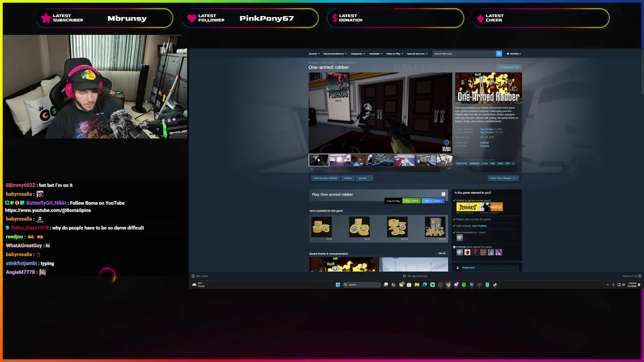This screenshot has width=644, height=362.
Task: Click the FPS tag
Action: [x=508, y=163]
